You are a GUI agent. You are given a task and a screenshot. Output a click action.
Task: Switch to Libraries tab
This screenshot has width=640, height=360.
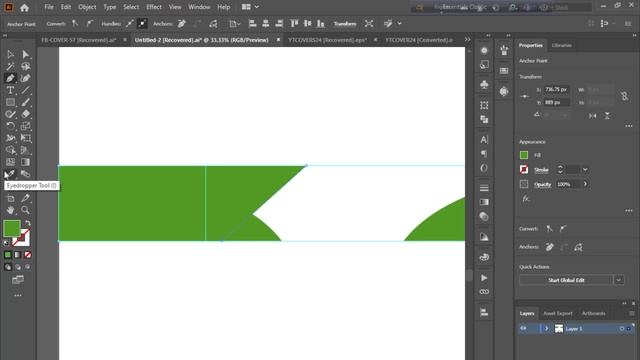tap(562, 45)
